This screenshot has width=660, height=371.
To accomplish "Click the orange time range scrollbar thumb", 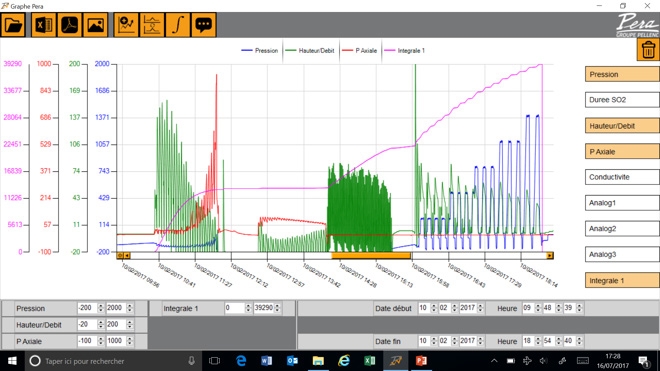I will pos(371,256).
